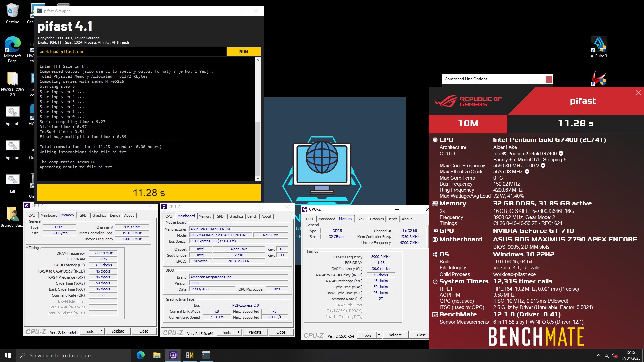Screen dimensions: 644x362
Task: Switch right CPU-Z to SPD tab
Action: tap(361, 219)
